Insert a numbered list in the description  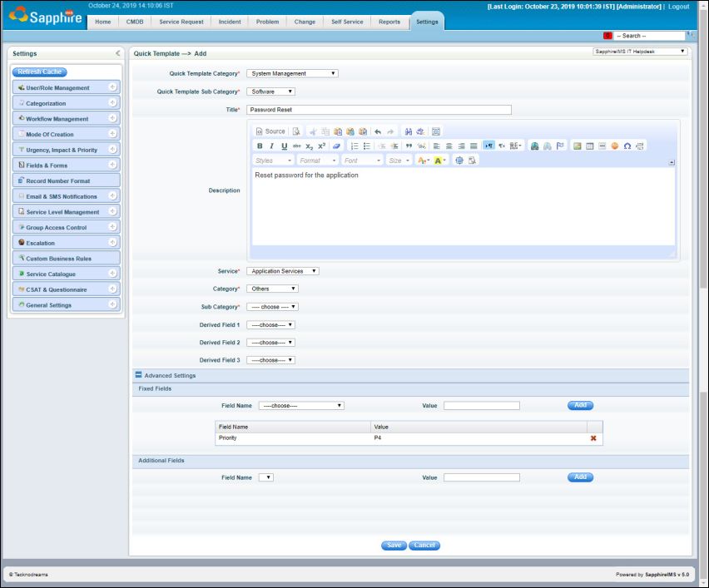point(354,146)
